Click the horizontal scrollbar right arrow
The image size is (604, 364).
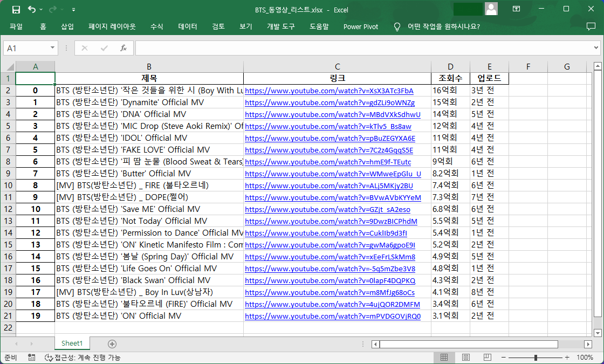point(589,344)
